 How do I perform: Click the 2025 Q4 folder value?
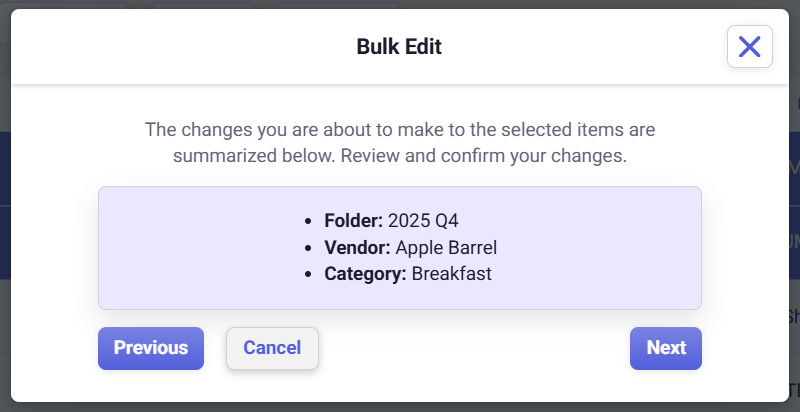(423, 221)
